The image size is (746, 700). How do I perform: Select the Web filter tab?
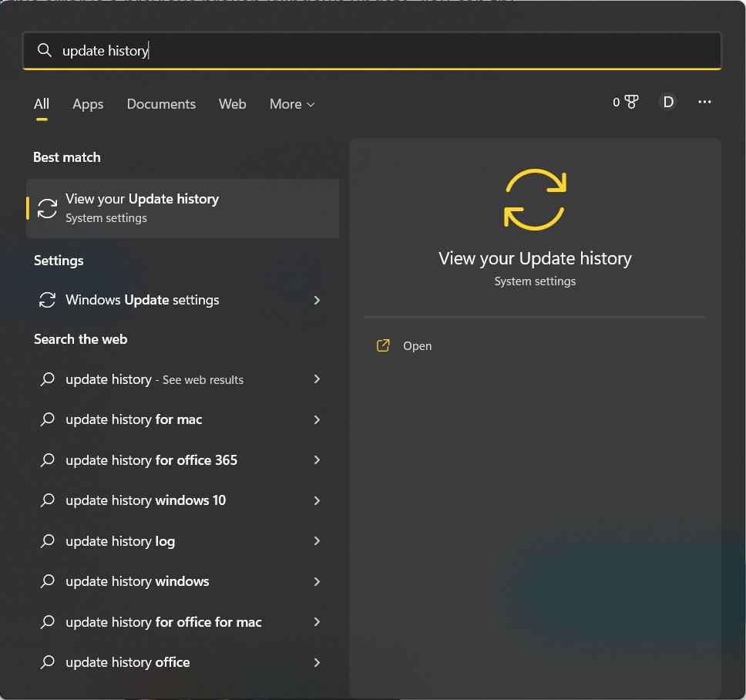click(x=232, y=104)
